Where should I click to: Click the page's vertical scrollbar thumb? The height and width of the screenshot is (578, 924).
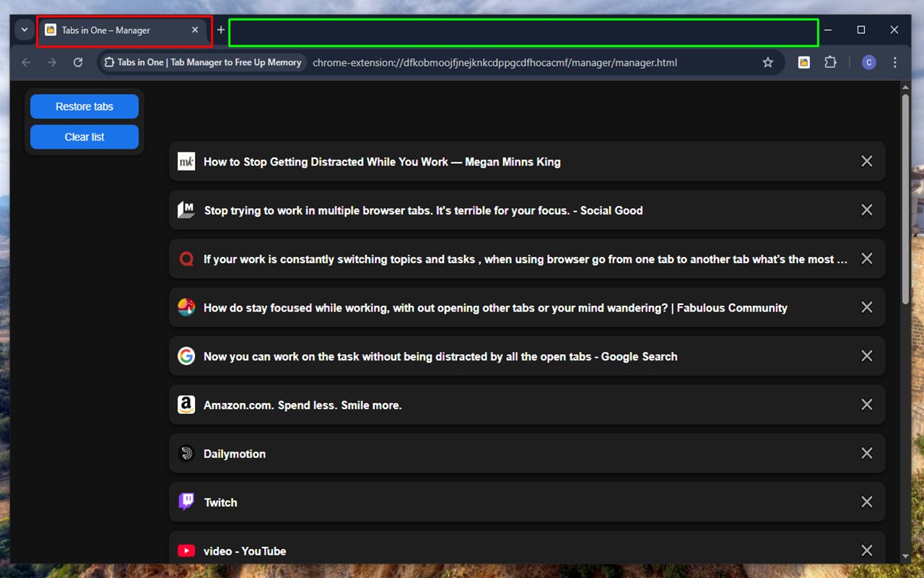pos(906,199)
